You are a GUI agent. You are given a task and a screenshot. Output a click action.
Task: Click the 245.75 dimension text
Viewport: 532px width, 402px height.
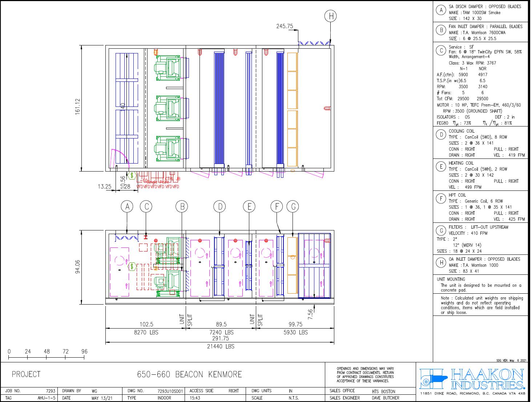click(x=285, y=26)
